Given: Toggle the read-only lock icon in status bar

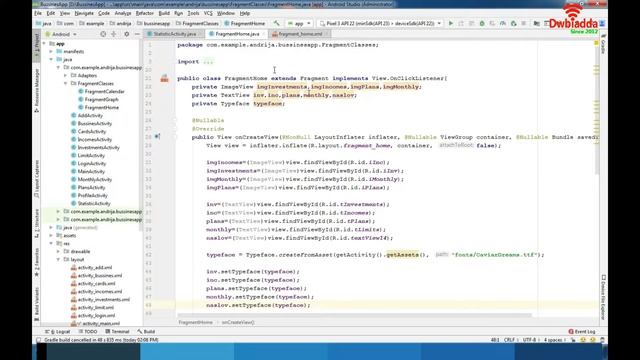Looking at the screenshot, I should [573, 340].
